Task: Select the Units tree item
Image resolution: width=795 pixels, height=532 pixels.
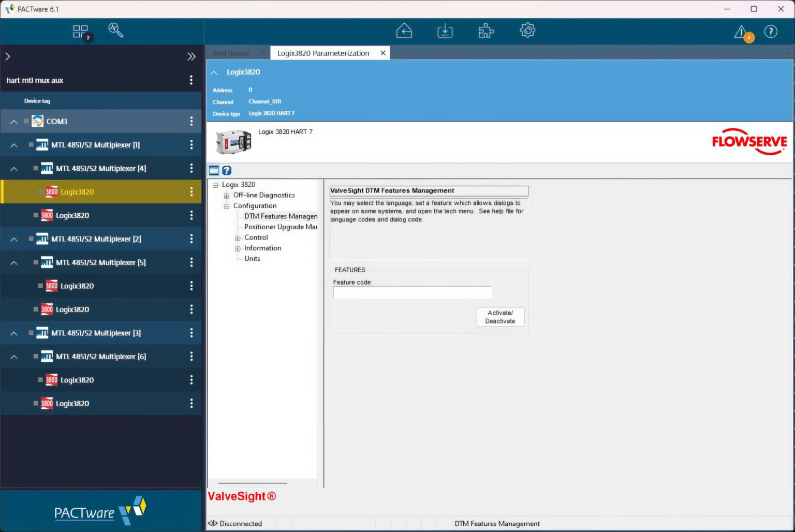Action: point(252,258)
